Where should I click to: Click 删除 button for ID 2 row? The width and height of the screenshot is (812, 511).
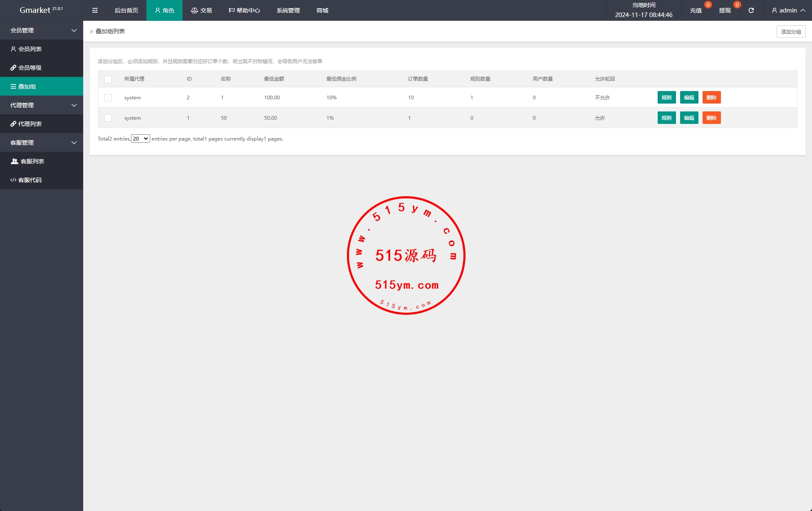pos(711,98)
